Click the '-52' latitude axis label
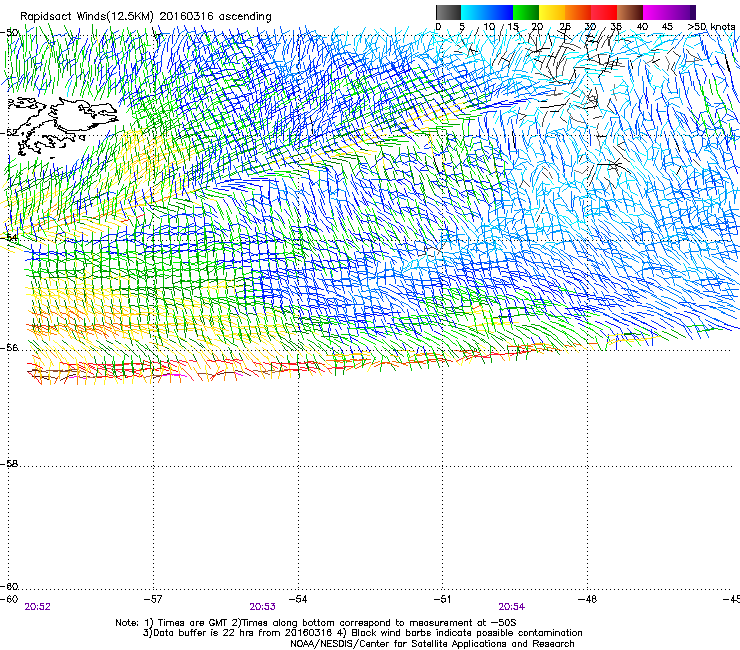Screen dimensions: 740x650 click(x=10, y=133)
